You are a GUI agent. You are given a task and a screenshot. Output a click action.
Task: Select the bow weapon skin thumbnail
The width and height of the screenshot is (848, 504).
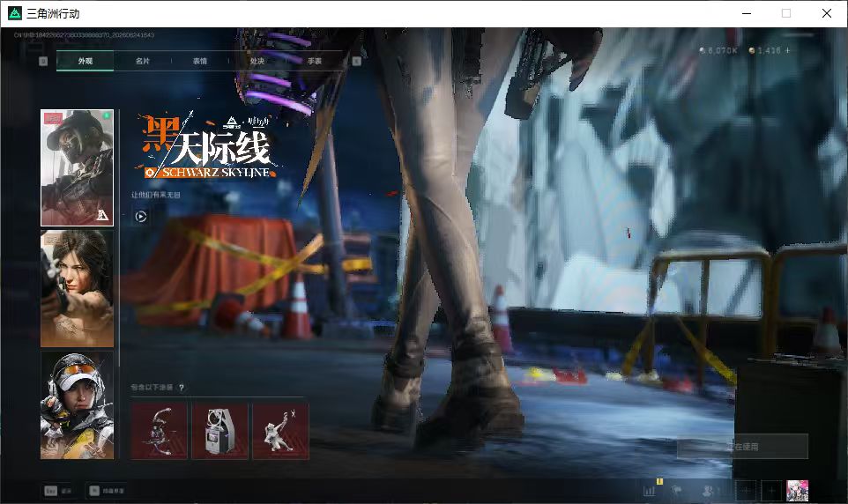pos(159,431)
